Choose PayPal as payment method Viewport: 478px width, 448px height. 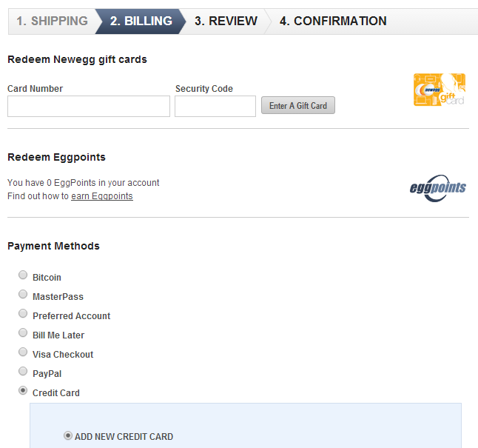click(x=23, y=371)
